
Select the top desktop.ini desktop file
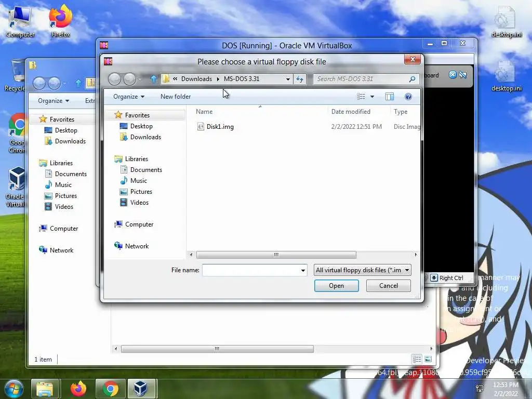[x=506, y=22]
